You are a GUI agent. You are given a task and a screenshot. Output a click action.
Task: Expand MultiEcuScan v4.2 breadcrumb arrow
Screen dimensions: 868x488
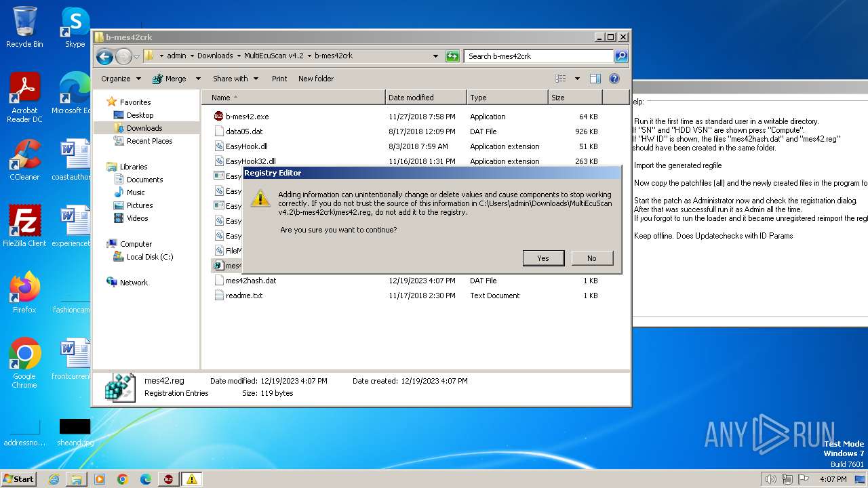pyautogui.click(x=309, y=56)
